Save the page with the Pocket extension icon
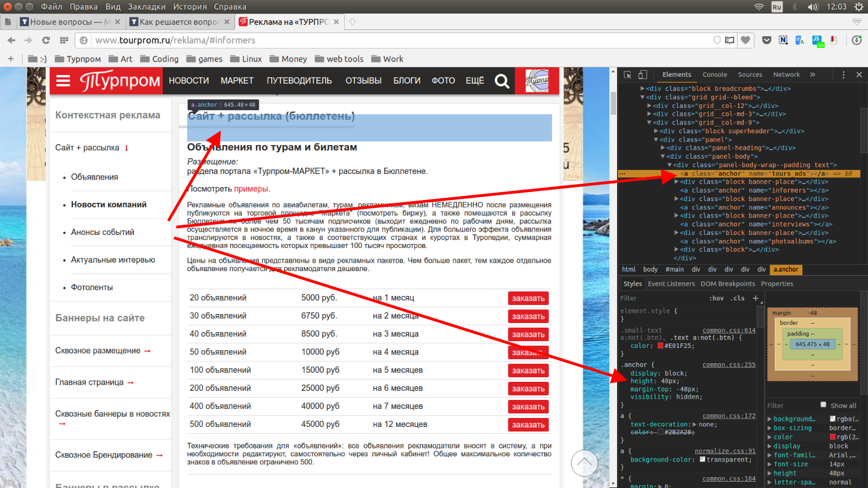The width and height of the screenshot is (868, 488). [766, 40]
